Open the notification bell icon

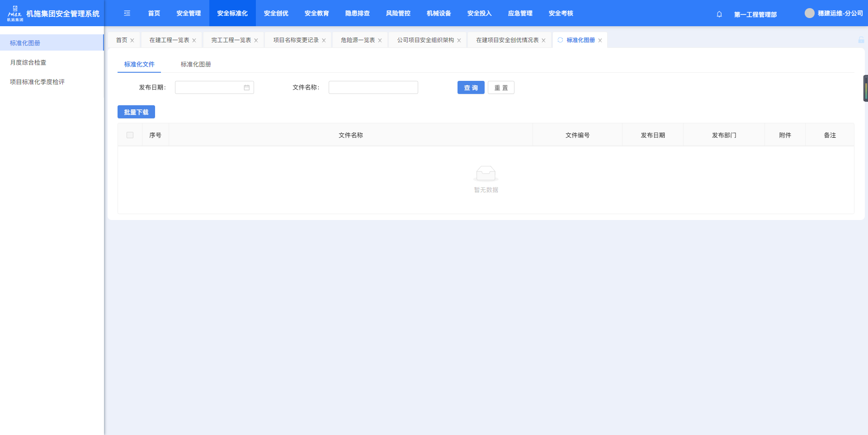pos(719,14)
